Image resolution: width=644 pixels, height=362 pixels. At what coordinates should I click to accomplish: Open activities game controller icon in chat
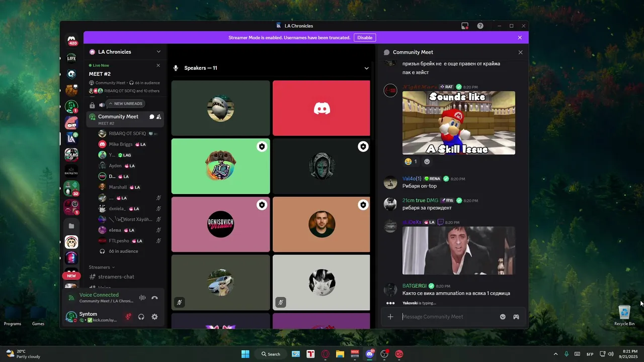pos(516,317)
